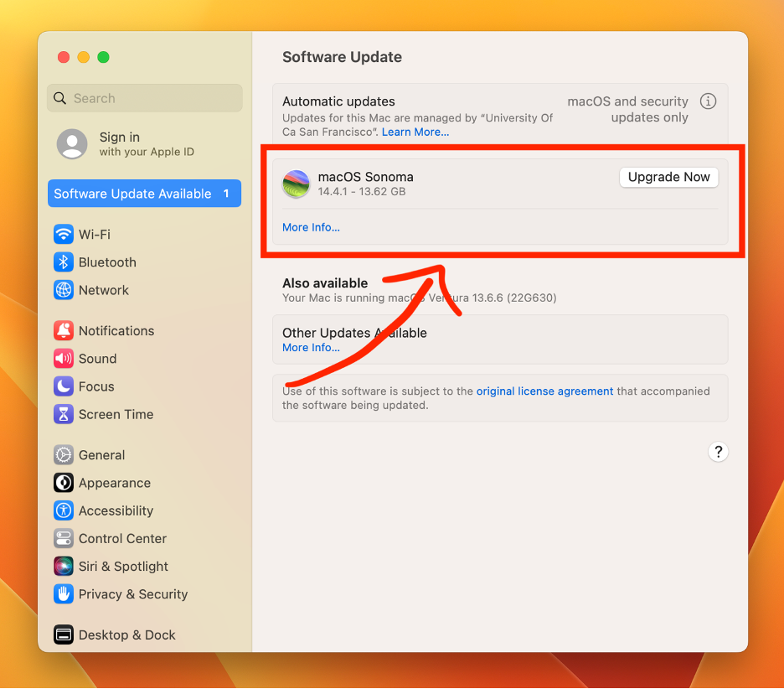Click the Accessibility icon in sidebar
This screenshot has height=689, width=784.
[64, 510]
